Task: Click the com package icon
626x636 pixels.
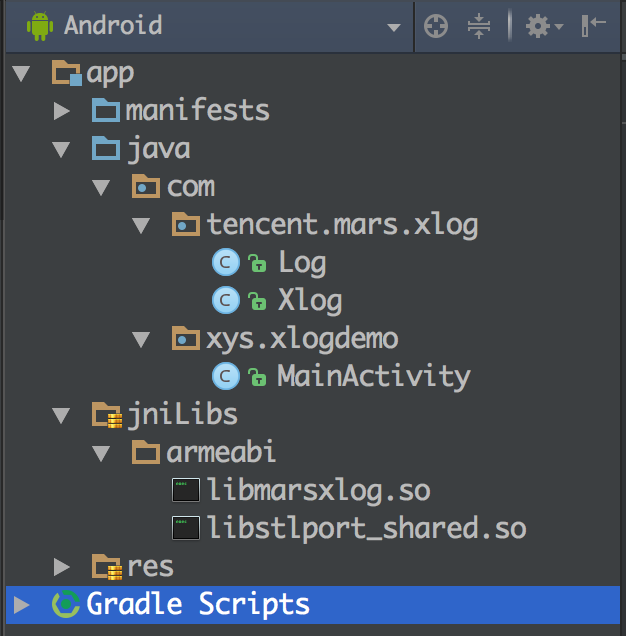Action: [146, 186]
